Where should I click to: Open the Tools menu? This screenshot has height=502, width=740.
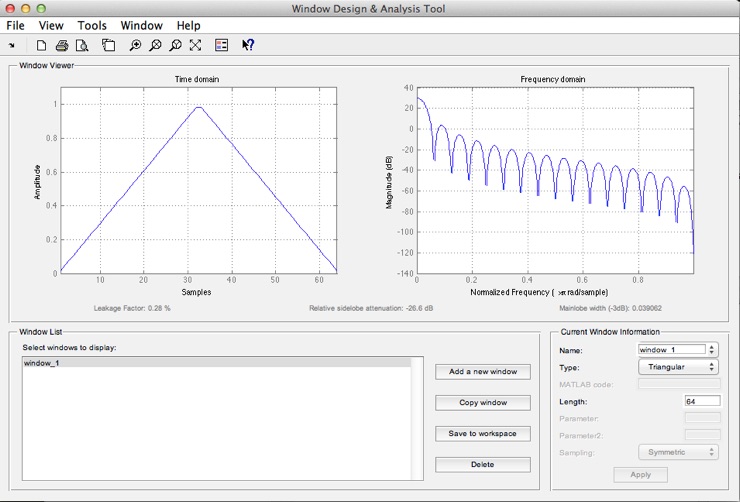92,25
